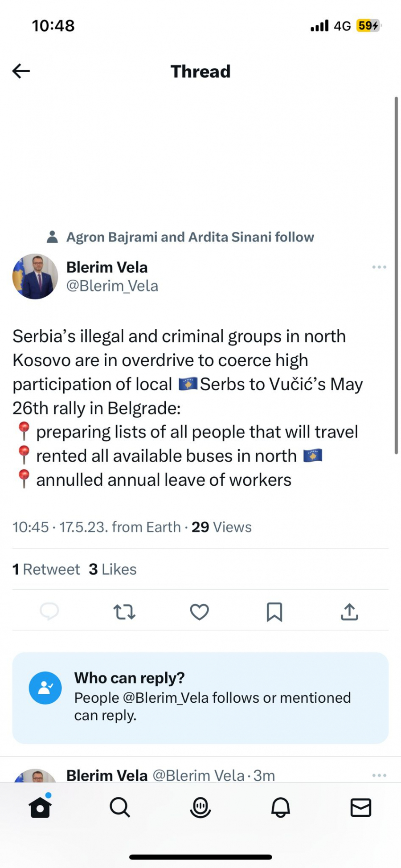Tap the @Blerim_Vela handle
Viewport: 401px width, 868px height.
click(x=112, y=286)
